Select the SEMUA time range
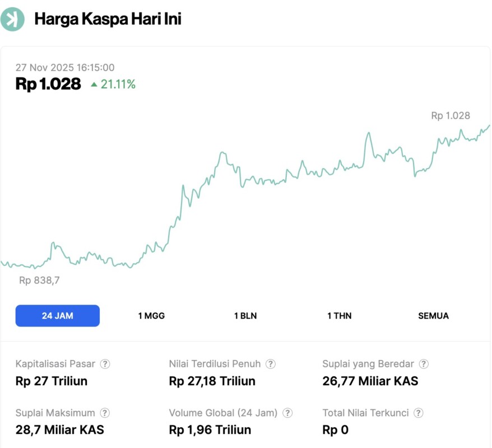Viewport: 492px width, 448px height. click(433, 316)
